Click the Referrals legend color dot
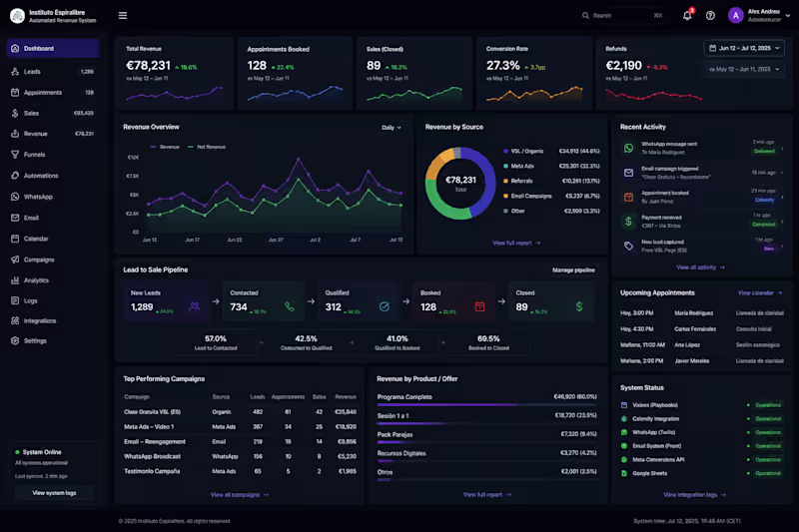 [x=505, y=182]
